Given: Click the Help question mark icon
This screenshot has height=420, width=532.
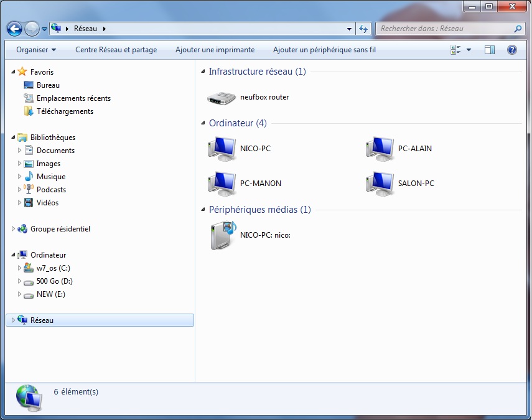Looking at the screenshot, I should [x=511, y=49].
